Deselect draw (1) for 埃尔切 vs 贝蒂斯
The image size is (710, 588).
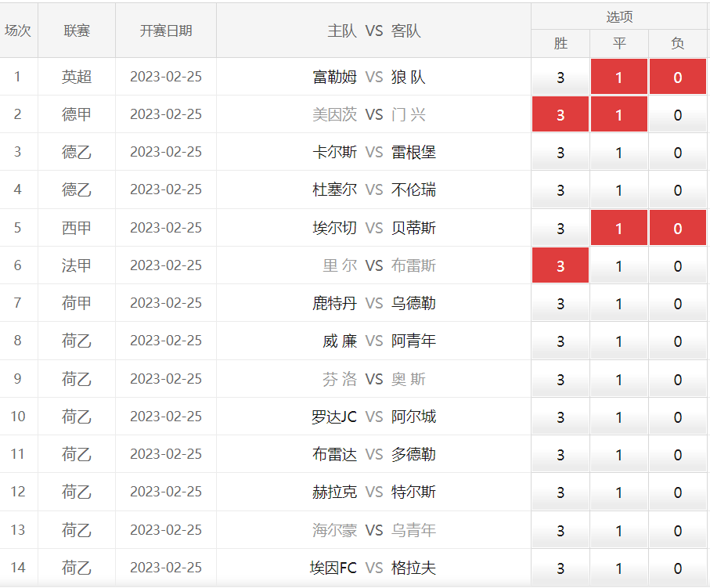click(619, 228)
